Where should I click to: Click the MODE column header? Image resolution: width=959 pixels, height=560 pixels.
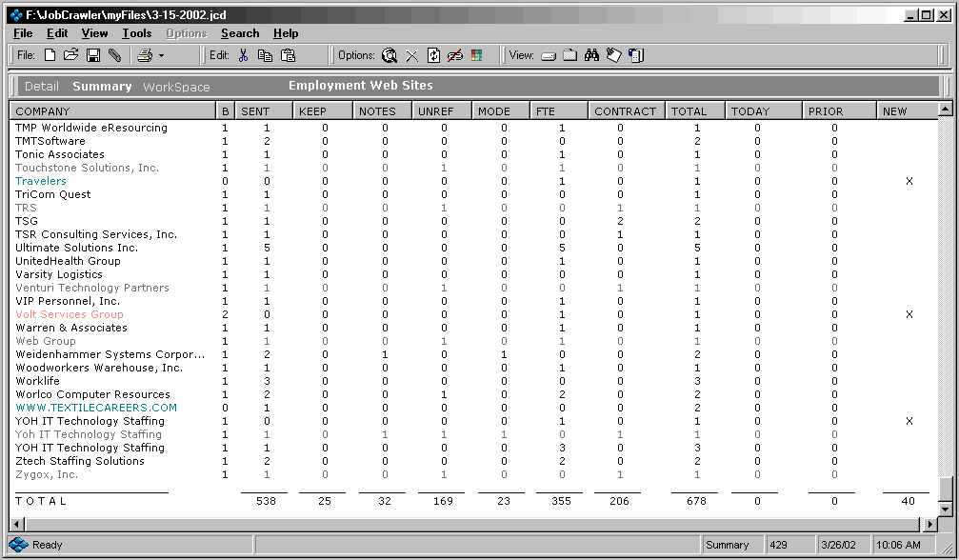coord(501,111)
